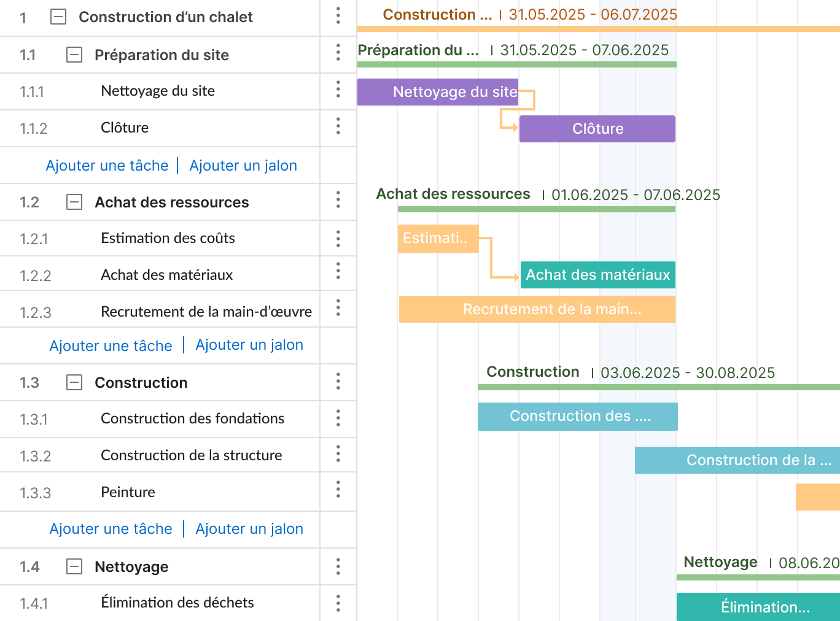840x621 pixels.
Task: Open the three-dot menu for Clôture row
Action: (338, 126)
